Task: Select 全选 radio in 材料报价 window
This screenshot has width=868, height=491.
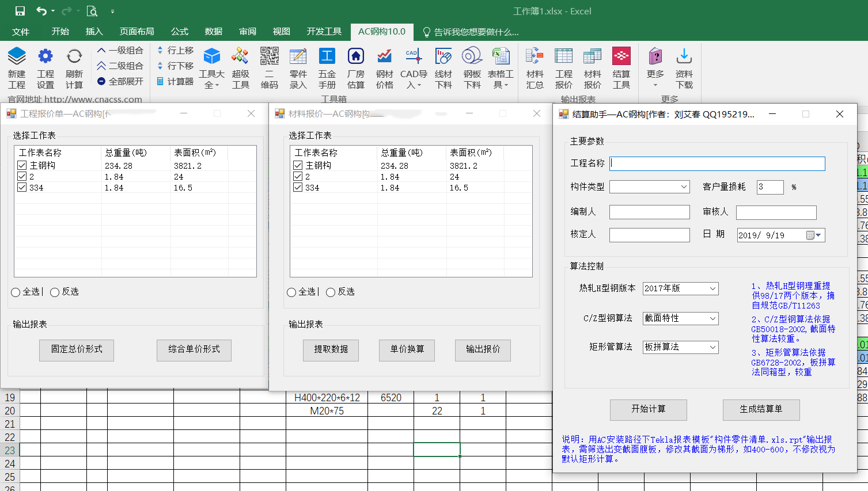Action: [291, 292]
